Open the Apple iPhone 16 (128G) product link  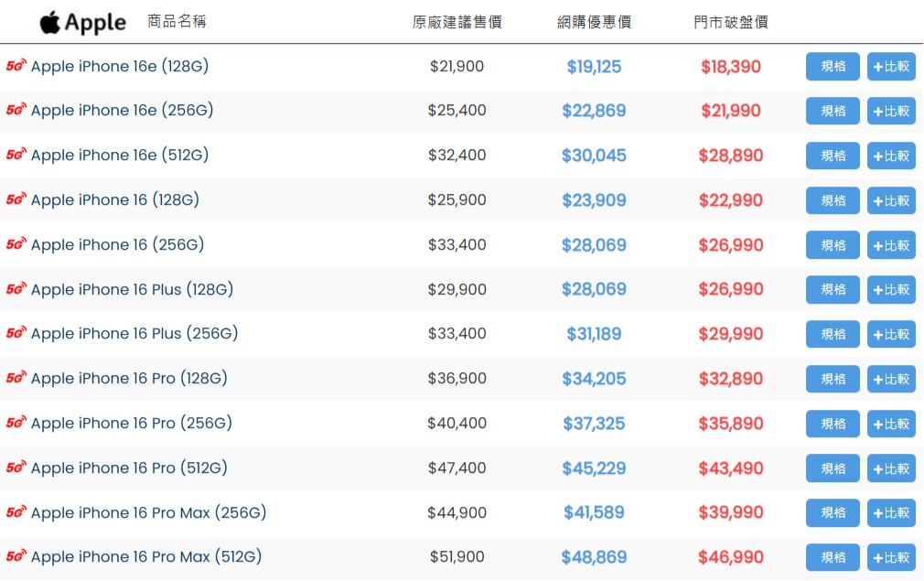coord(114,199)
